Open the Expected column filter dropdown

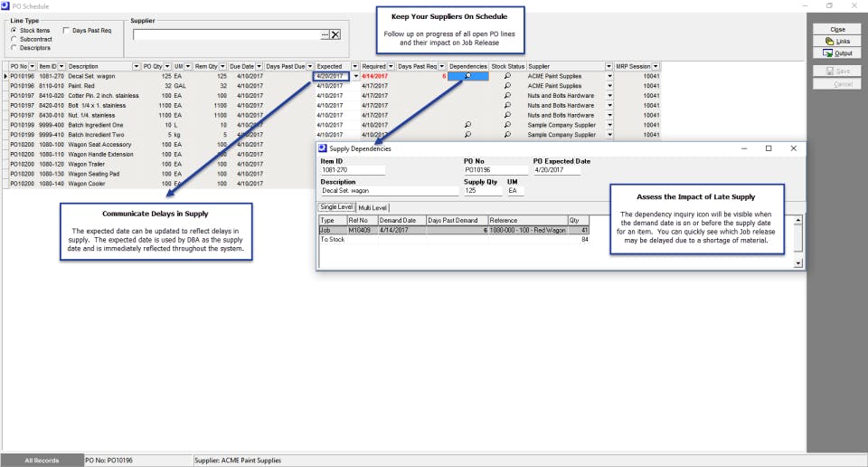[x=354, y=66]
